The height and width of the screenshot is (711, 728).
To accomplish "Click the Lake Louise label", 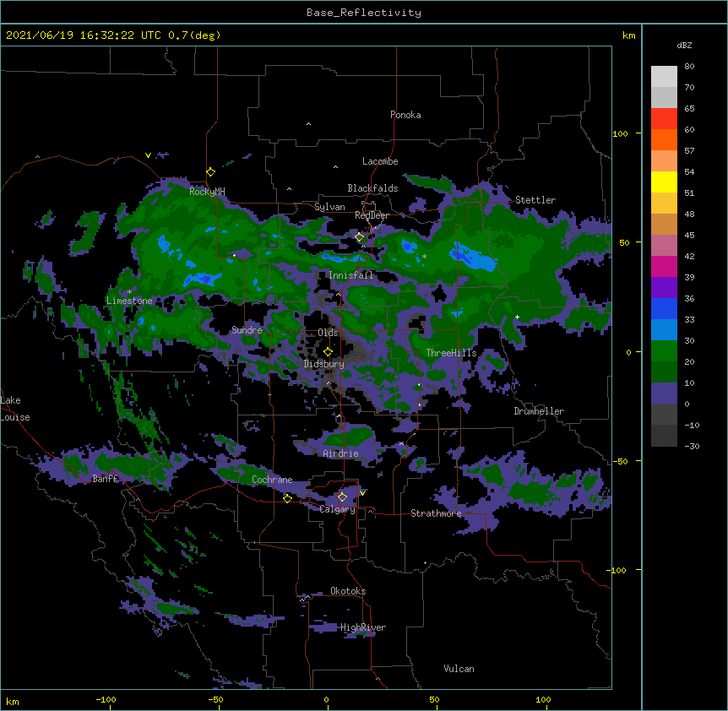I will (15, 409).
